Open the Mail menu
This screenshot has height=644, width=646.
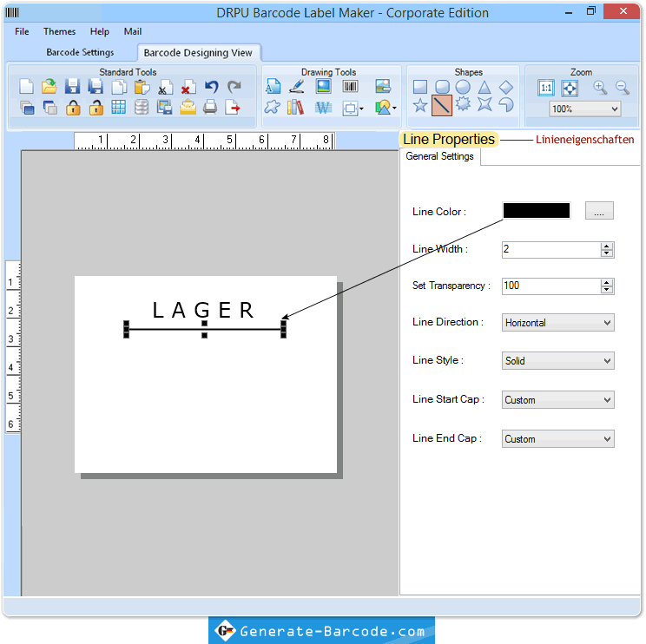pyautogui.click(x=133, y=32)
